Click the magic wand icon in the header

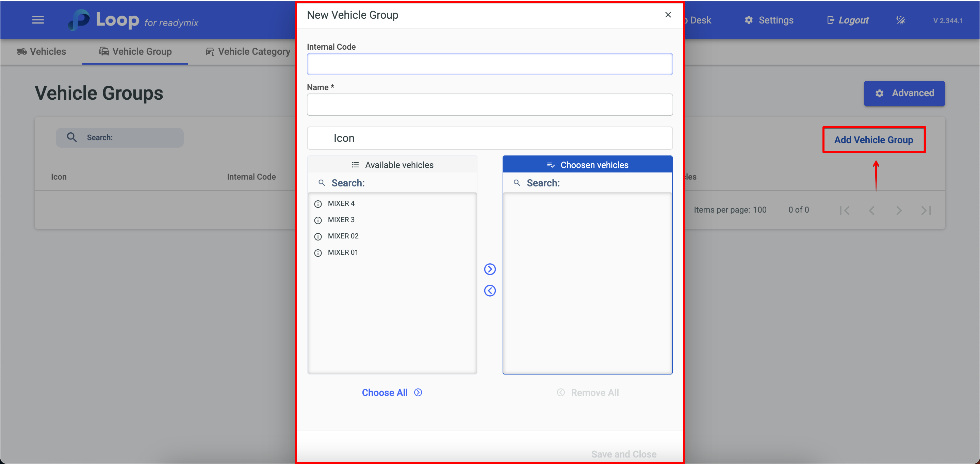point(900,20)
